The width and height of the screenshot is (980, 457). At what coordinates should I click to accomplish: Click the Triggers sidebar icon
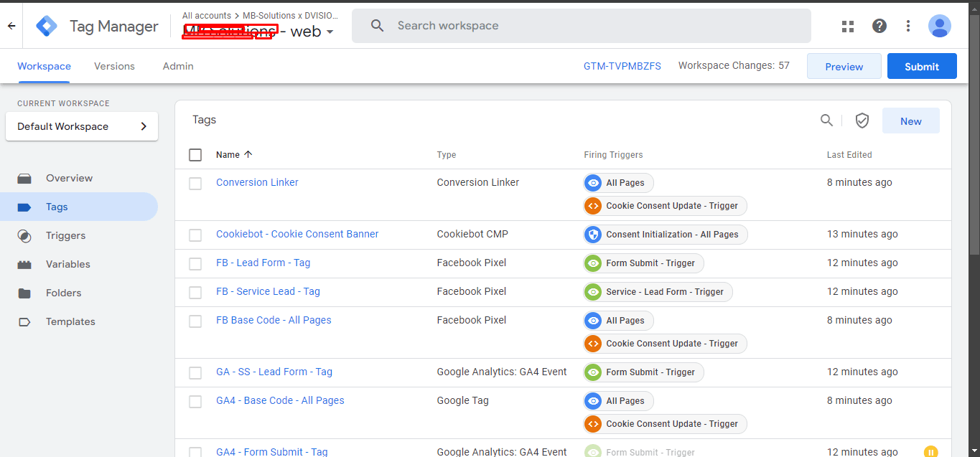24,235
